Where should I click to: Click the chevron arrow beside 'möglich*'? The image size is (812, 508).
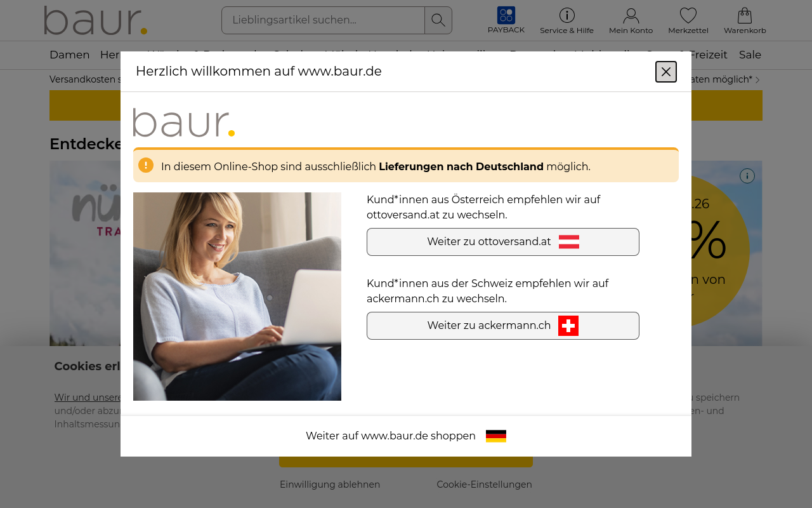coord(757,80)
